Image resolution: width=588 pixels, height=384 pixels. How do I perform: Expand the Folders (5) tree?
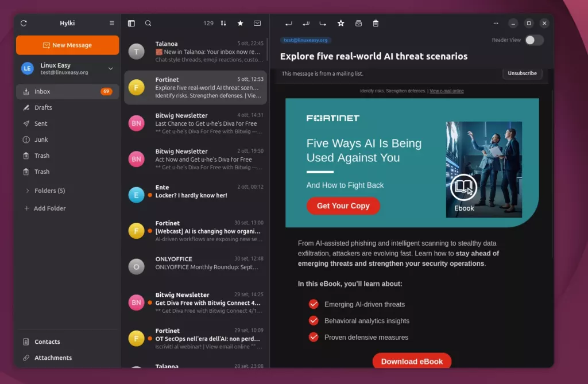(x=28, y=191)
